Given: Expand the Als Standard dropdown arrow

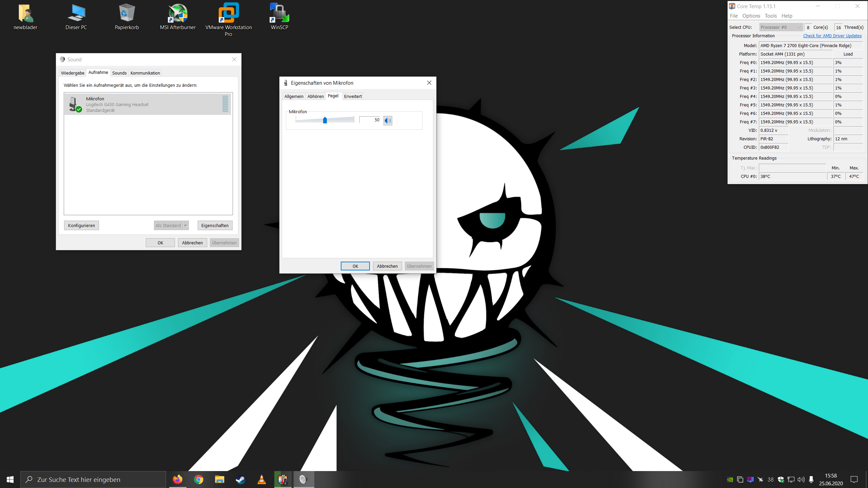Looking at the screenshot, I should click(185, 225).
